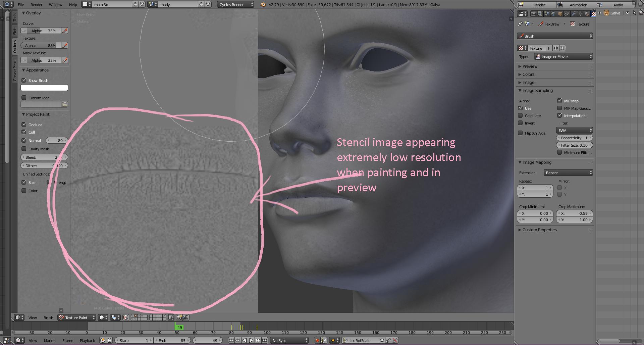The height and width of the screenshot is (345, 644).
Task: Enable Cavity Mask checkbox
Action: pos(24,149)
